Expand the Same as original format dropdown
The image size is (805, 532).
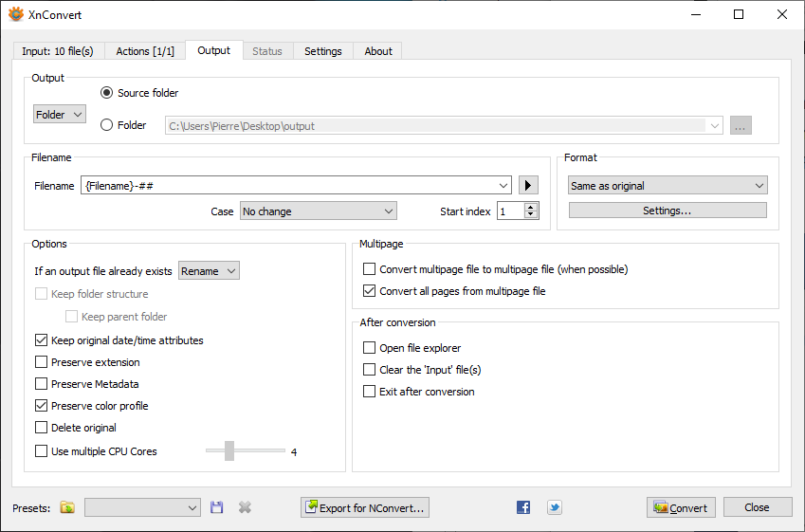668,186
